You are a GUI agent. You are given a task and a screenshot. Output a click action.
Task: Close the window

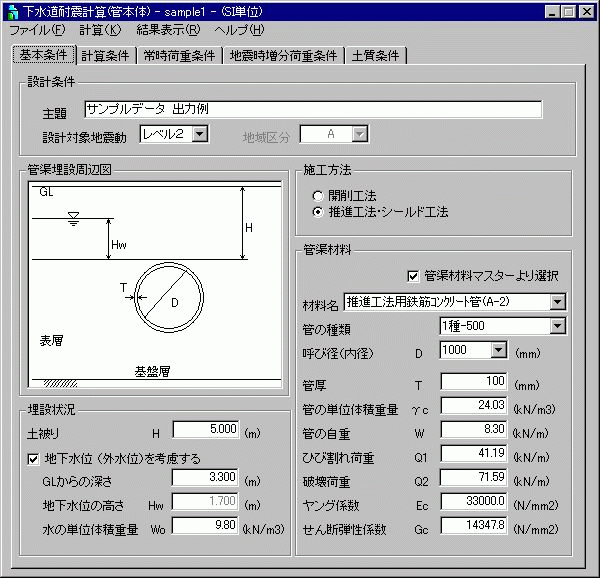coord(587,12)
